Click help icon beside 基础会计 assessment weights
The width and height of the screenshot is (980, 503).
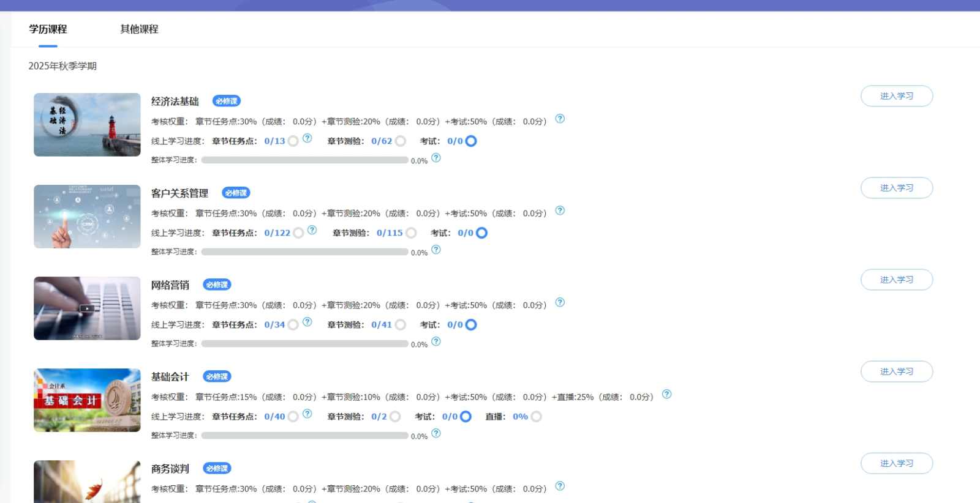(x=667, y=394)
